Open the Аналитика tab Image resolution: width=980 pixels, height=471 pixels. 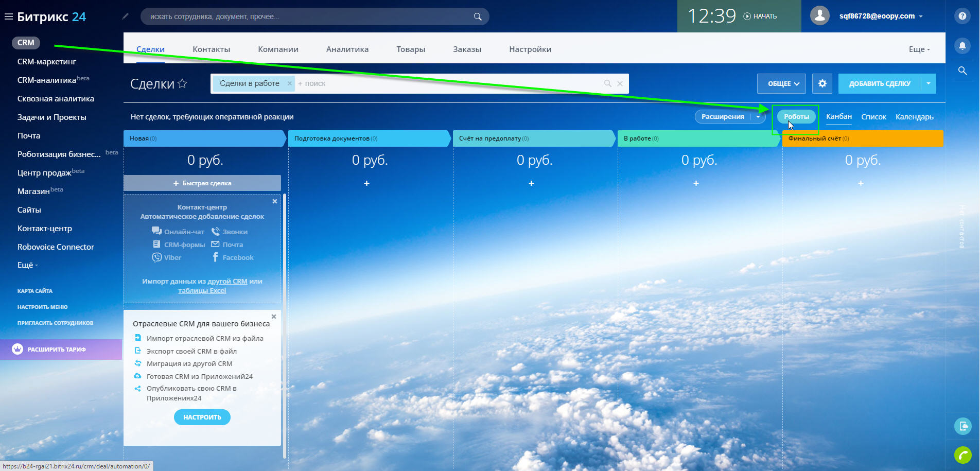(347, 49)
